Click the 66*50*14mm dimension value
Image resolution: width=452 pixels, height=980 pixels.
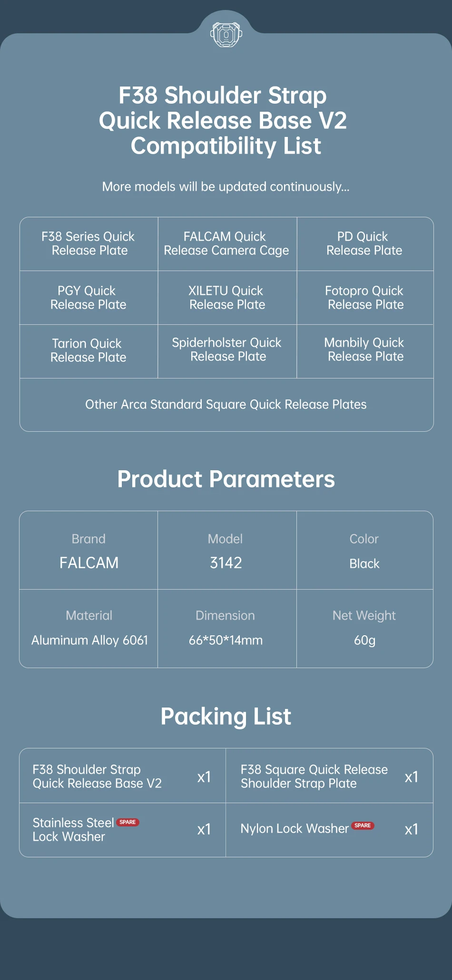226,640
